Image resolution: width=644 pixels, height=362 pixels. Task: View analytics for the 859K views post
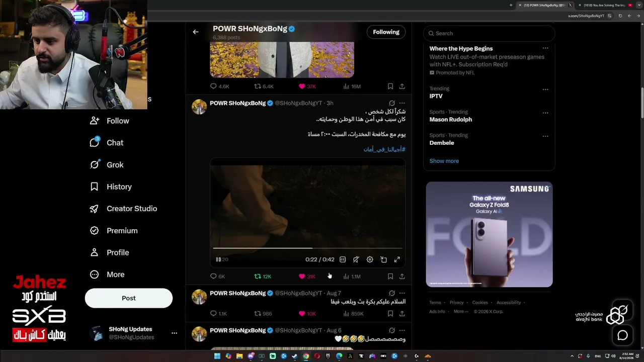353,314
